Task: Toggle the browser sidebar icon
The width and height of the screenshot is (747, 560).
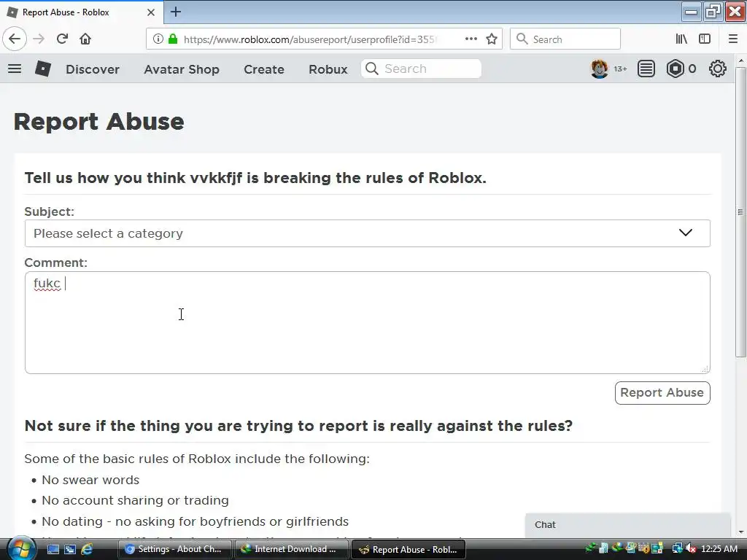Action: 705,39
